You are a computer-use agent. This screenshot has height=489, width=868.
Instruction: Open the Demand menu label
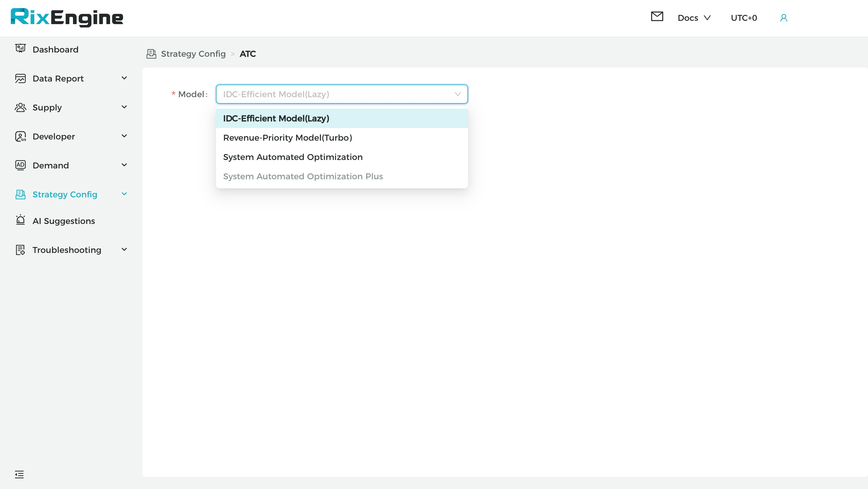tap(51, 166)
